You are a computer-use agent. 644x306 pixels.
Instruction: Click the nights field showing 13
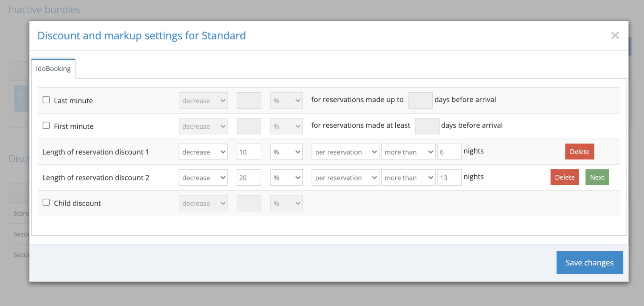point(449,178)
